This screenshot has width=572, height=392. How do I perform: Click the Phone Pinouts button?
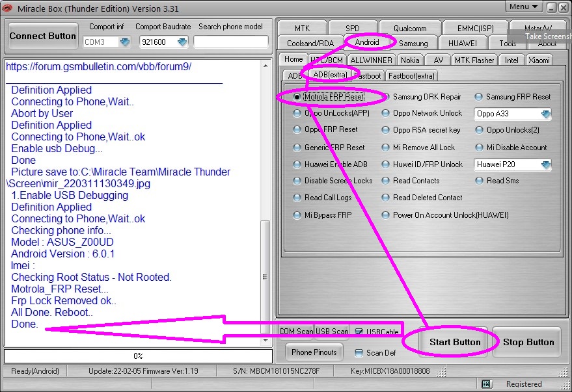(314, 352)
